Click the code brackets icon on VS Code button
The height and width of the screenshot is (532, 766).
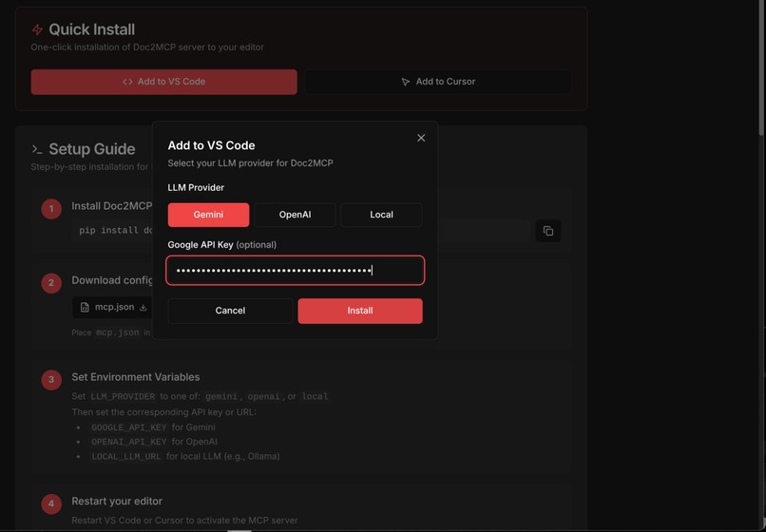tap(128, 82)
